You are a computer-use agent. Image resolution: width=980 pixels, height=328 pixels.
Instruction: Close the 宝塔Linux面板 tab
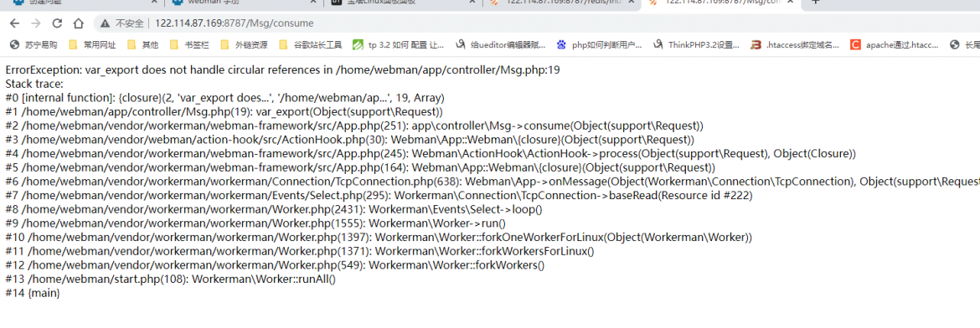(x=472, y=3)
